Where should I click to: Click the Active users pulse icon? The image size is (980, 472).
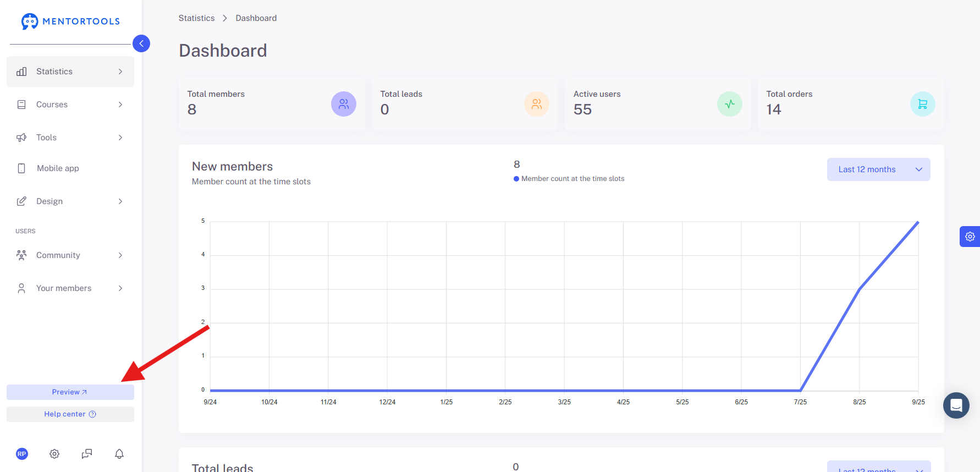coord(730,104)
